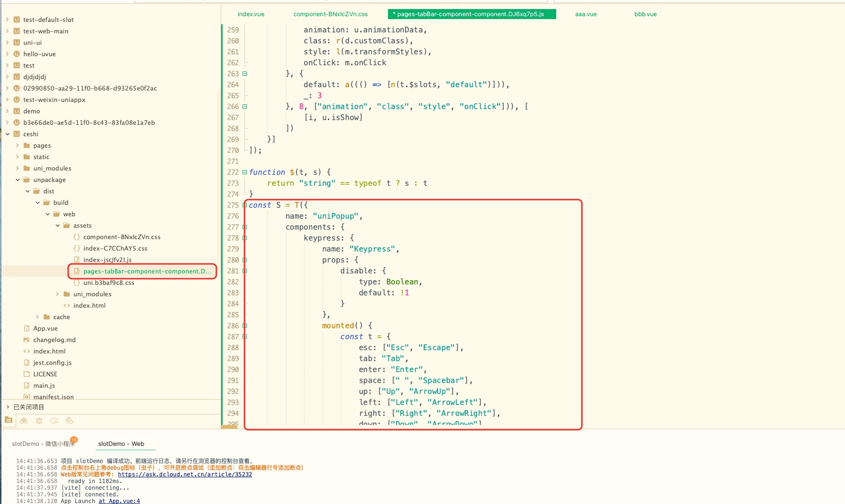This screenshot has height=504, width=845.
Task: Click the 'at App.vue:4' log link
Action: 119,501
